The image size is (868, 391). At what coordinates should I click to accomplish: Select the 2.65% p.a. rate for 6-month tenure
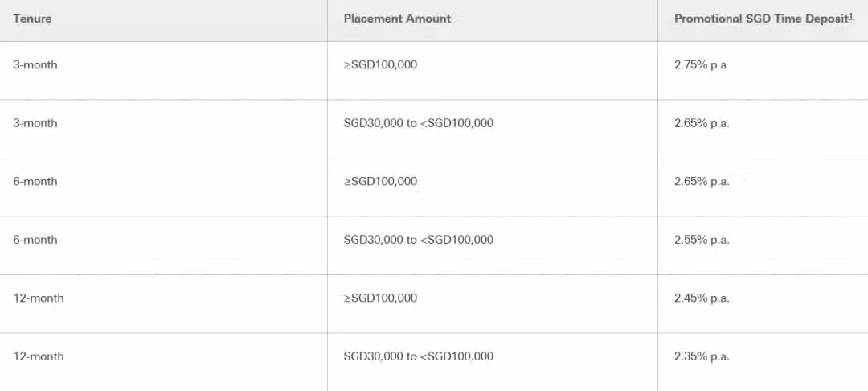tap(702, 181)
